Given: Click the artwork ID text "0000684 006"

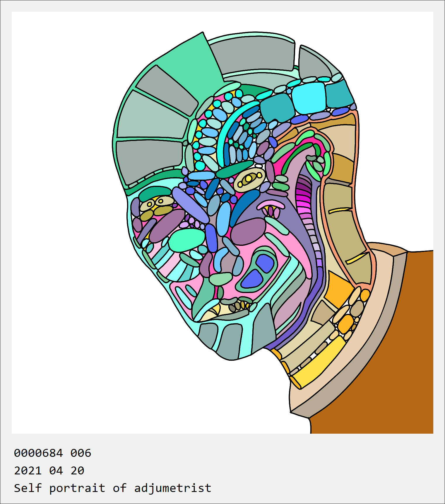Looking at the screenshot, I should tap(52, 453).
